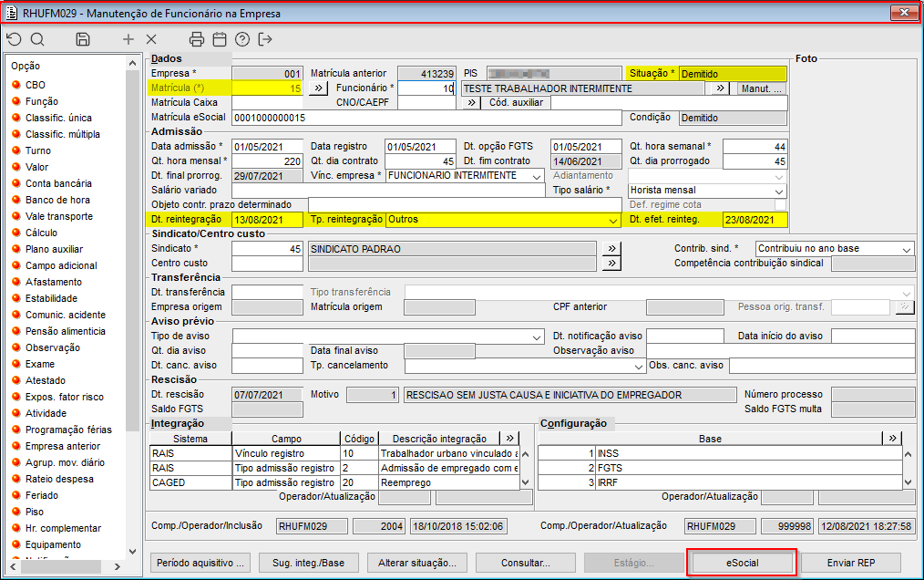Open the Vale transporte option
Image resolution: width=924 pixels, height=580 pixels.
coord(59,216)
